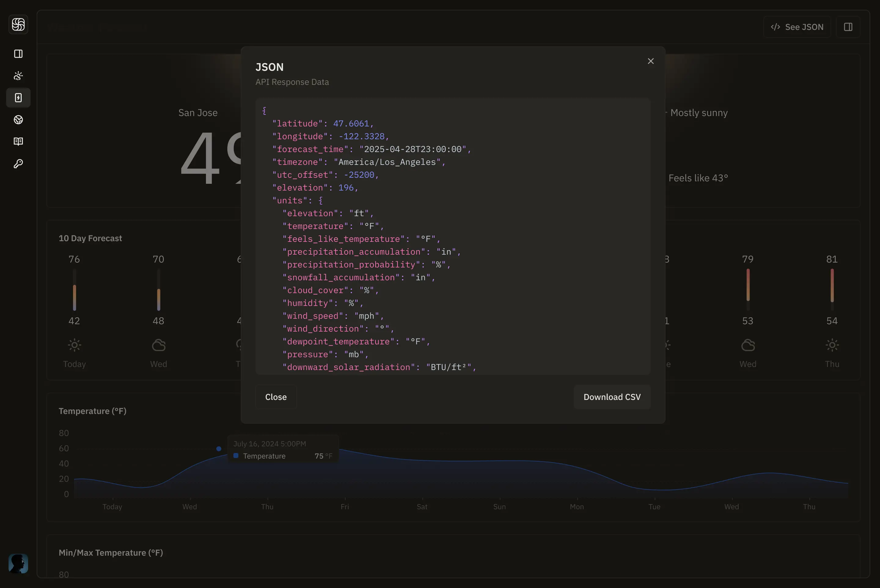
Task: Click the temperature chart data point dot
Action: tap(219, 448)
